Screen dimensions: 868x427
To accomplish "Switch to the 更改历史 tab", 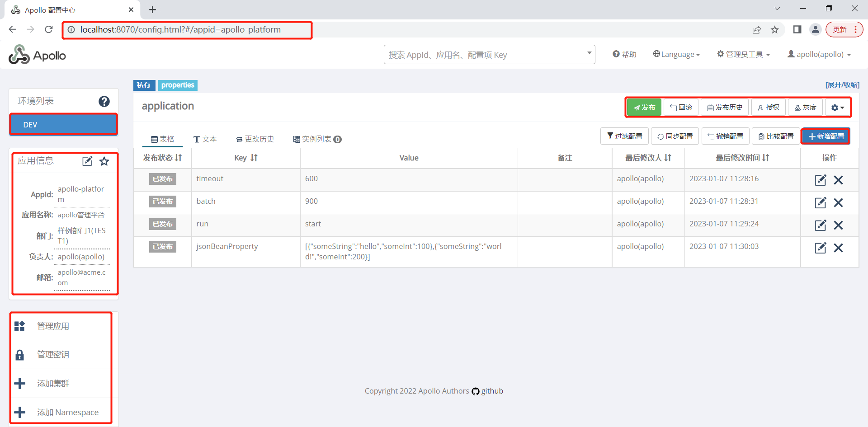I will pos(255,139).
